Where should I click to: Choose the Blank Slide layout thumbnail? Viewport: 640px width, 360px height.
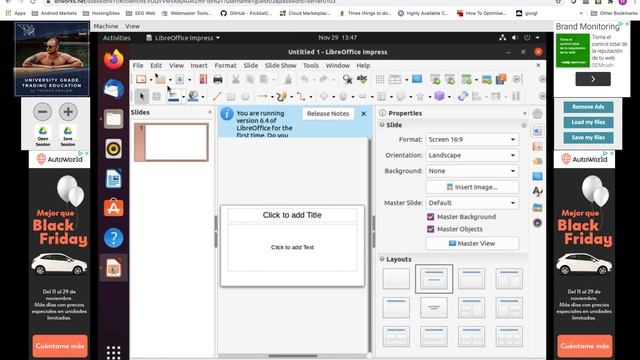(396, 279)
